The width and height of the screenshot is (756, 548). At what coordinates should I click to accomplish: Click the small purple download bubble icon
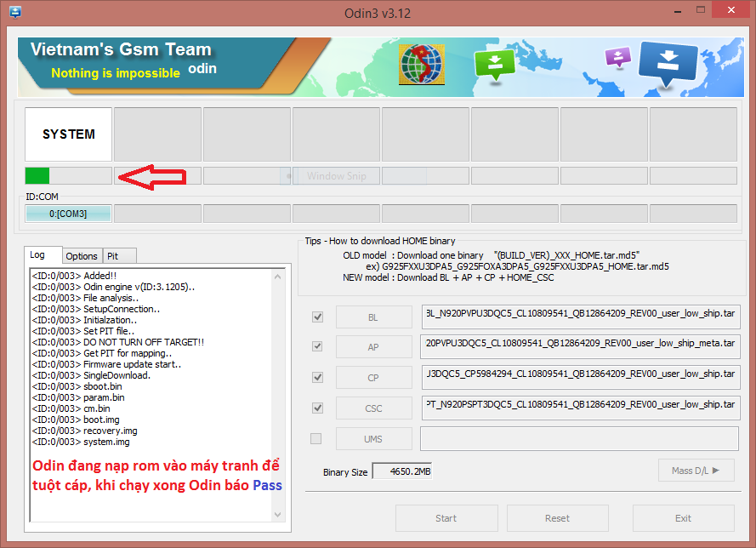point(618,58)
